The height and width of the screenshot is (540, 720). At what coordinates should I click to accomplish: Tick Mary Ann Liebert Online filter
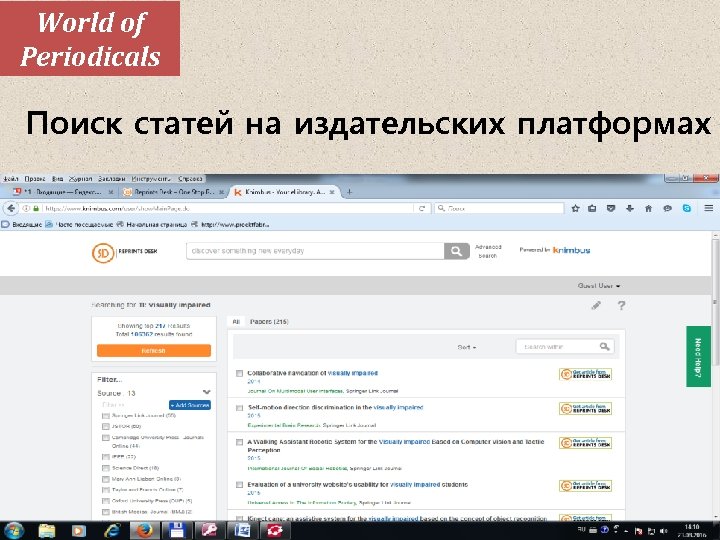point(106,479)
